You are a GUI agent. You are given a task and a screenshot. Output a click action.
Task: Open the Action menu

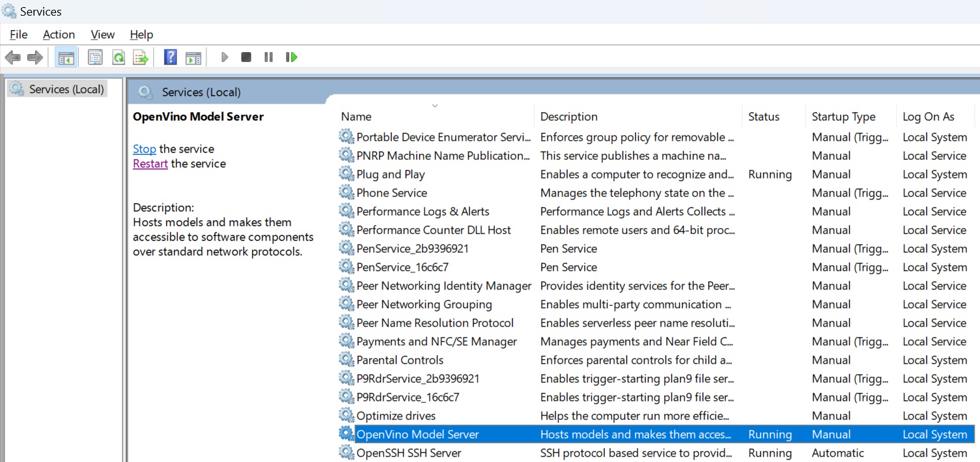[59, 35]
